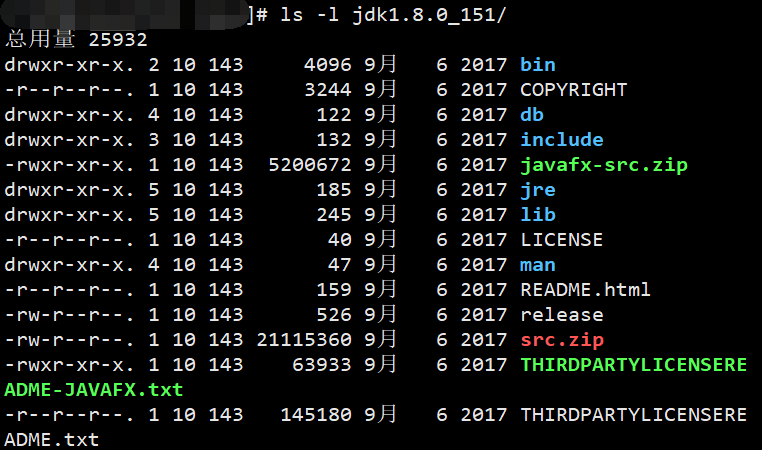Select the jre directory name
This screenshot has height=450, width=762.
pyautogui.click(x=537, y=190)
